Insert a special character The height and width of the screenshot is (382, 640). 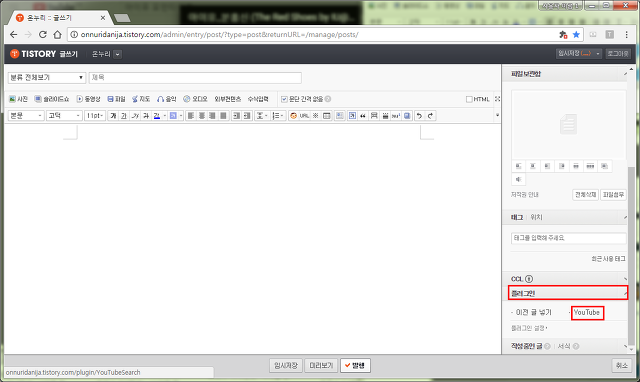tap(316, 116)
